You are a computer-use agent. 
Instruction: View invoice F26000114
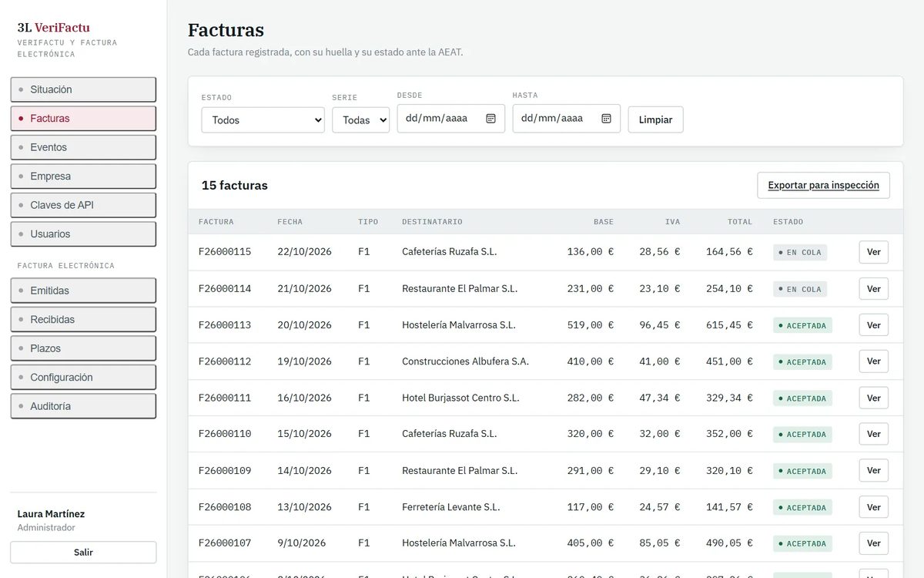coord(873,289)
